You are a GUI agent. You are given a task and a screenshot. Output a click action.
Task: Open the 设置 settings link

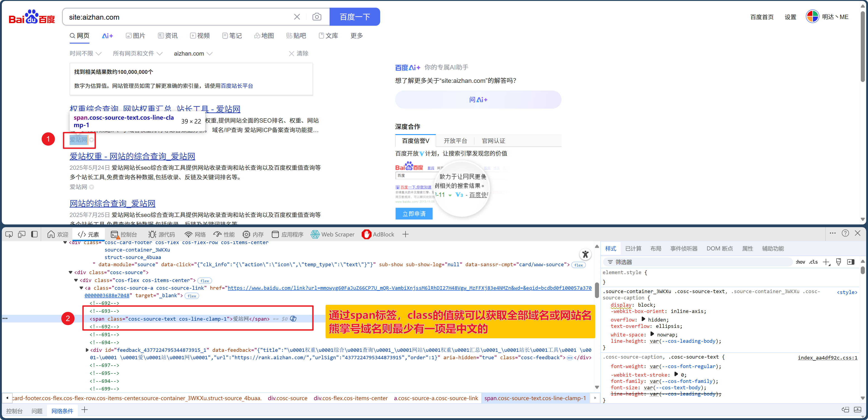tap(790, 17)
